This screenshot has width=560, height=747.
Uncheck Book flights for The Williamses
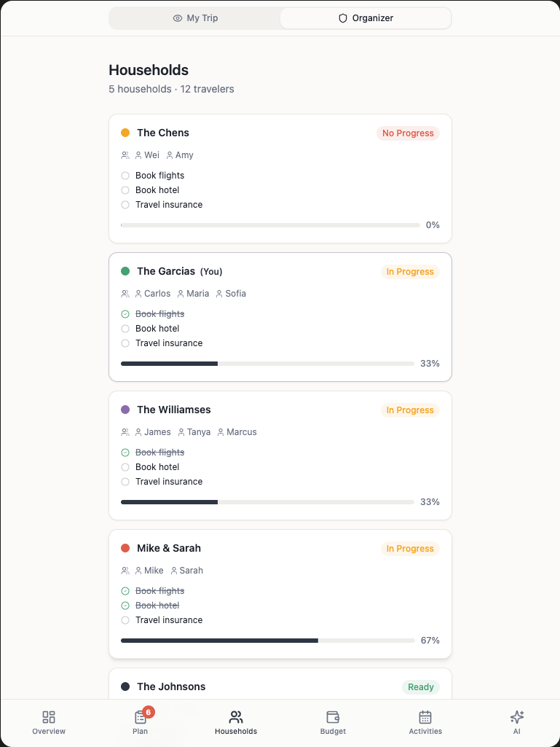pyautogui.click(x=125, y=453)
